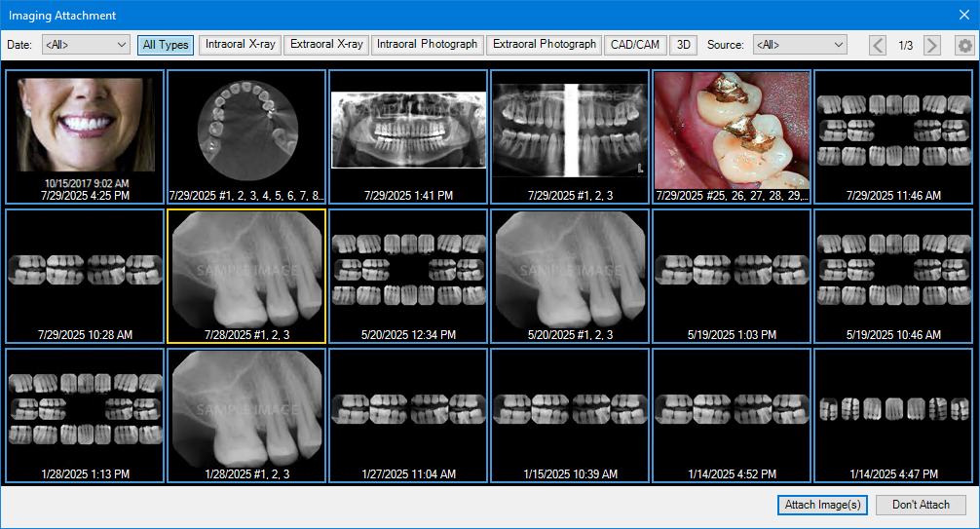
Task: Click the Attach Image(s) button
Action: click(x=822, y=505)
